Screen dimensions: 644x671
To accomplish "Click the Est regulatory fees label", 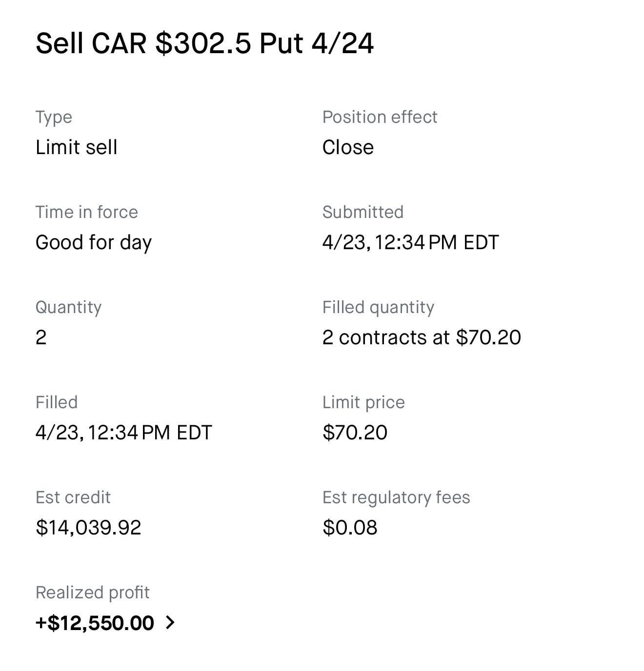I will click(x=396, y=497).
